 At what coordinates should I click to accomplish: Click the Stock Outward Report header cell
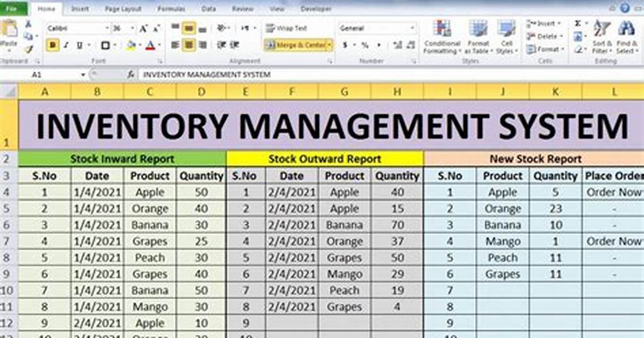click(325, 159)
